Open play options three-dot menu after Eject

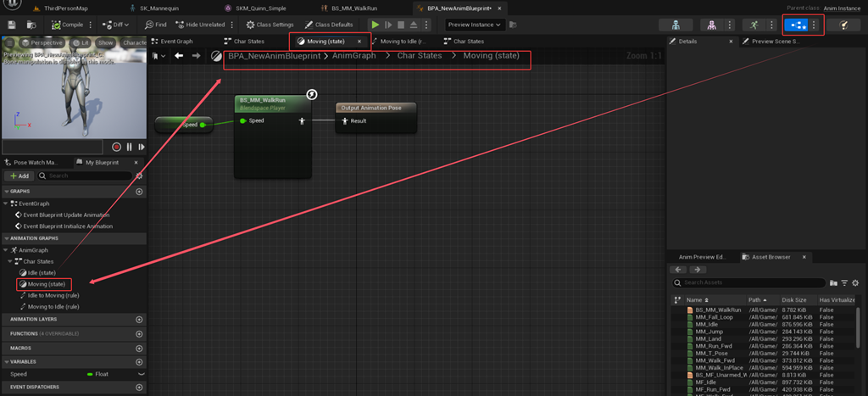pyautogui.click(x=427, y=25)
